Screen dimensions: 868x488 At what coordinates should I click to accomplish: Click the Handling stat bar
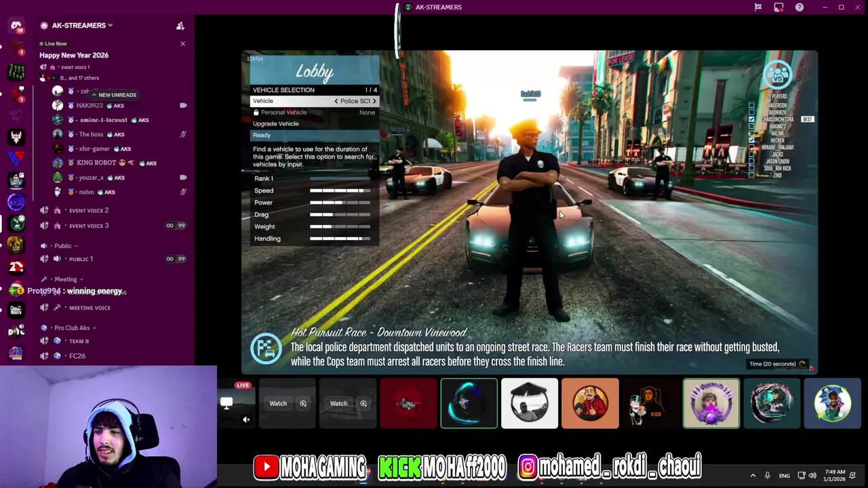340,239
